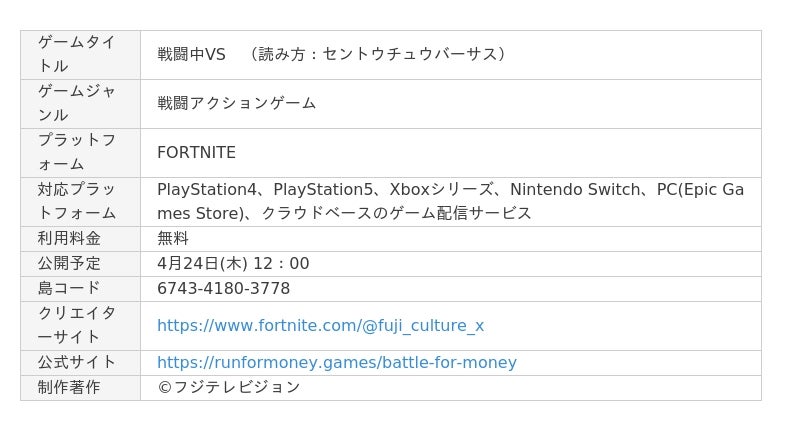Click the 利用料金 header cell
The height and width of the screenshot is (431, 800).
81,239
